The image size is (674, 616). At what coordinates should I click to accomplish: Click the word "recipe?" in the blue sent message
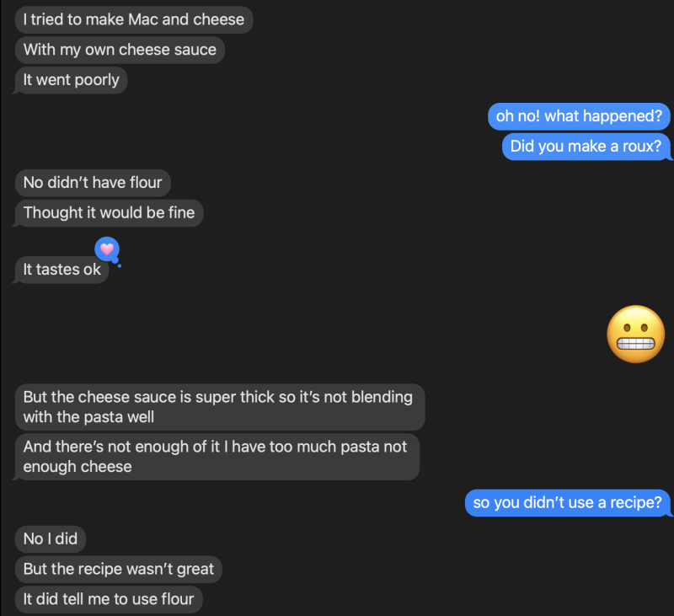click(635, 503)
